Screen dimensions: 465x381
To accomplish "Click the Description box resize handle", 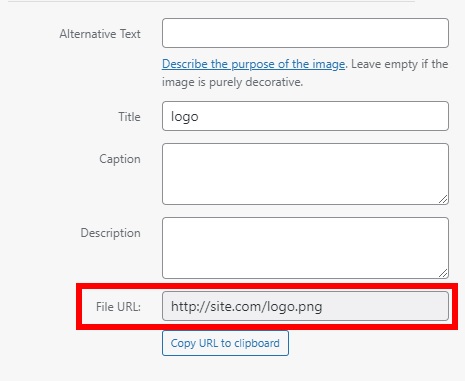I will (443, 273).
